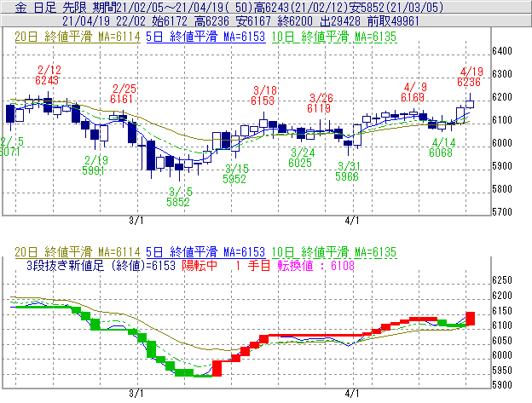Click the last red block in new-price chart

tap(470, 319)
